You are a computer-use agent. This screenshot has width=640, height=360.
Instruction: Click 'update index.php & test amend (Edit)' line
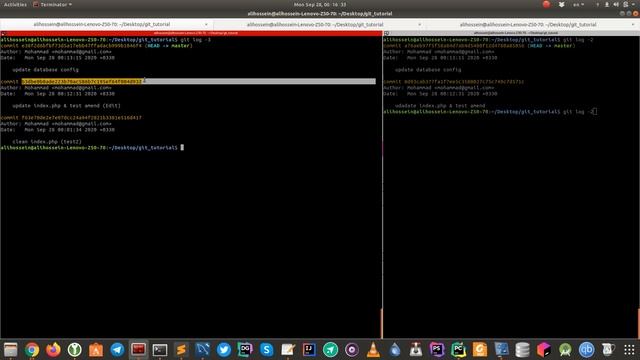(x=66, y=106)
